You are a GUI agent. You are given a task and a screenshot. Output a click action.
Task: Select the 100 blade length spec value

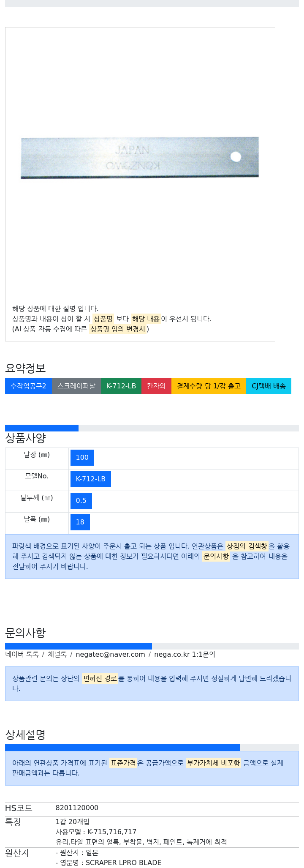click(82, 458)
